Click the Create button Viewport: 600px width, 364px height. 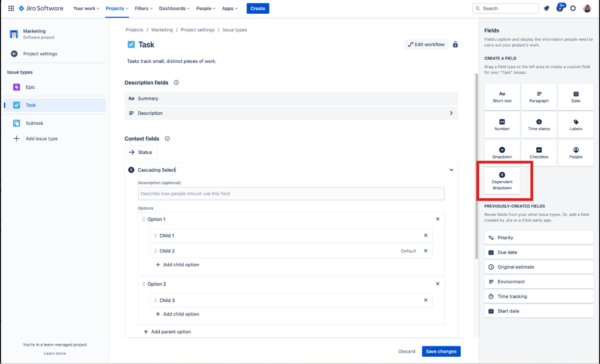click(x=258, y=8)
